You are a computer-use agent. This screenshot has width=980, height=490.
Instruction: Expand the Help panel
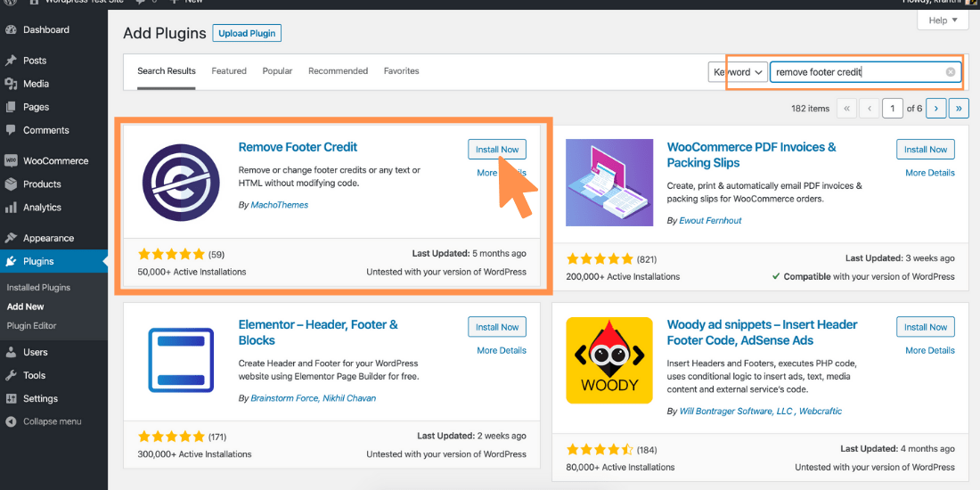pyautogui.click(x=942, y=20)
